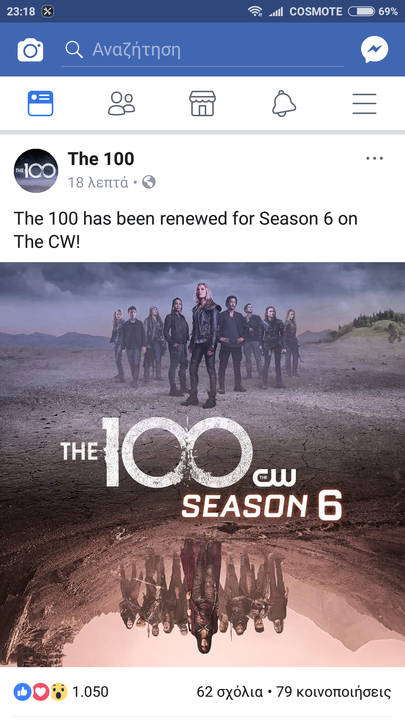Screen dimensions: 405x720
Task: View the like reaction icon
Action: (x=22, y=692)
